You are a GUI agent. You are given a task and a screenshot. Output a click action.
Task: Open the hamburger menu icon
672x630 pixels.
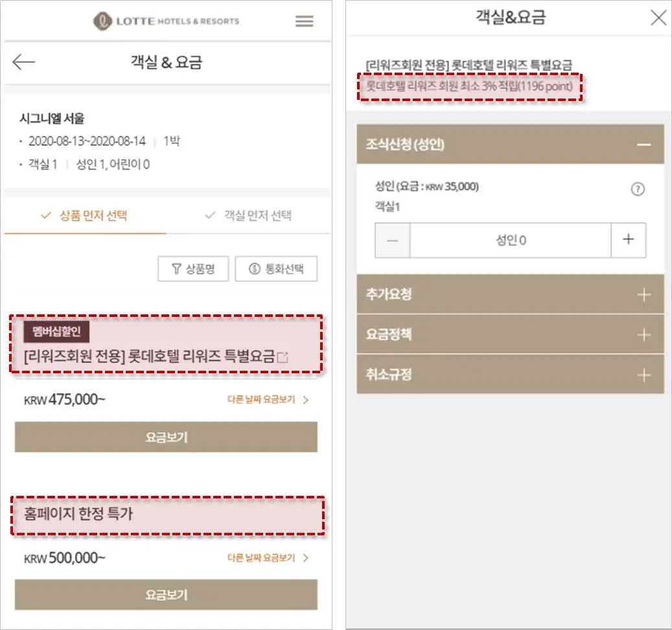click(305, 21)
